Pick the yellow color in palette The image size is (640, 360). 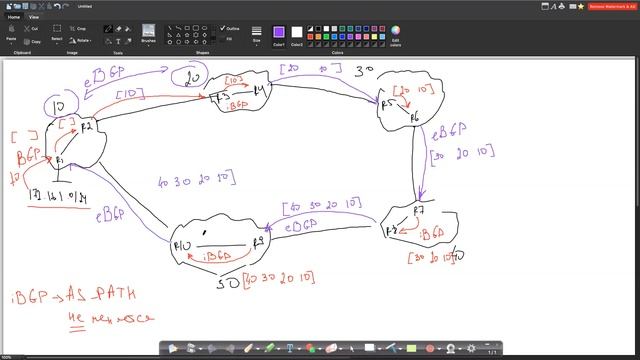click(374, 37)
